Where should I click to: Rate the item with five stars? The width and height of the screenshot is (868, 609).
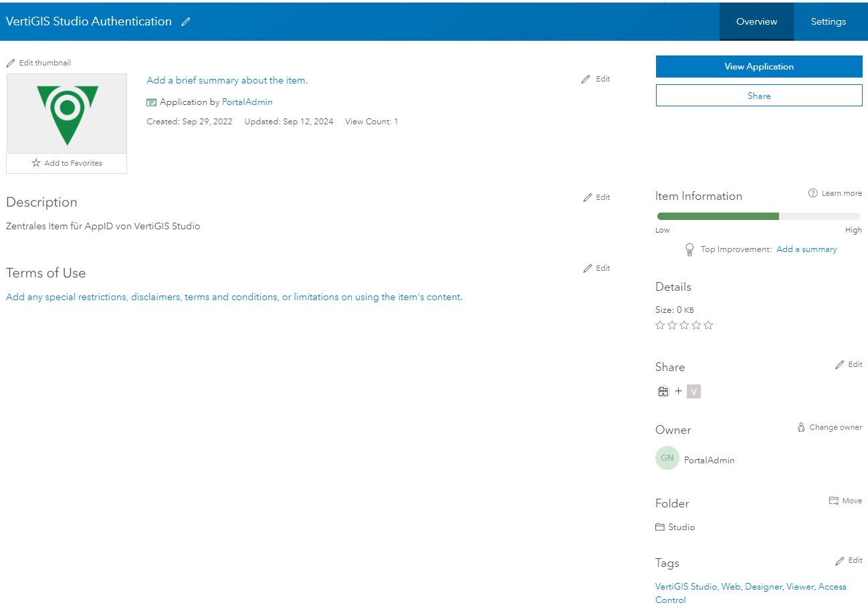(x=708, y=325)
